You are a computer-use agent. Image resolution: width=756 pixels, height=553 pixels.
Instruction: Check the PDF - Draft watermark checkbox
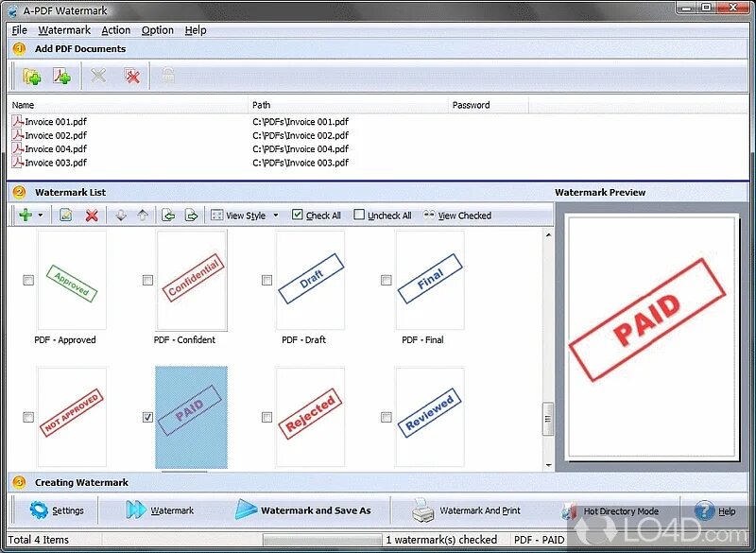click(266, 280)
